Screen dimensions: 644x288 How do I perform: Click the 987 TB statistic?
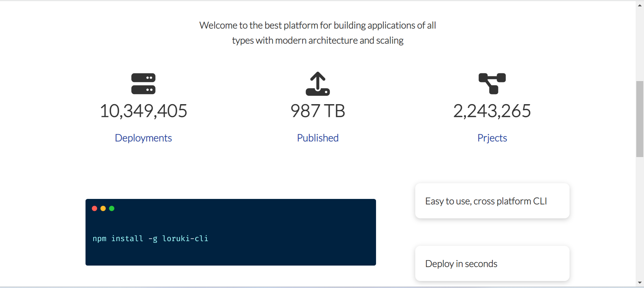click(x=318, y=111)
